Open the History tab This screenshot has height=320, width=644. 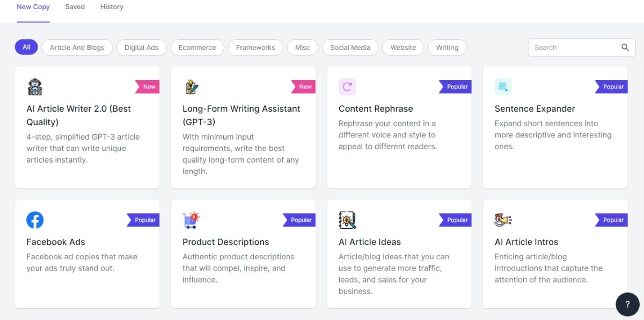click(x=112, y=7)
